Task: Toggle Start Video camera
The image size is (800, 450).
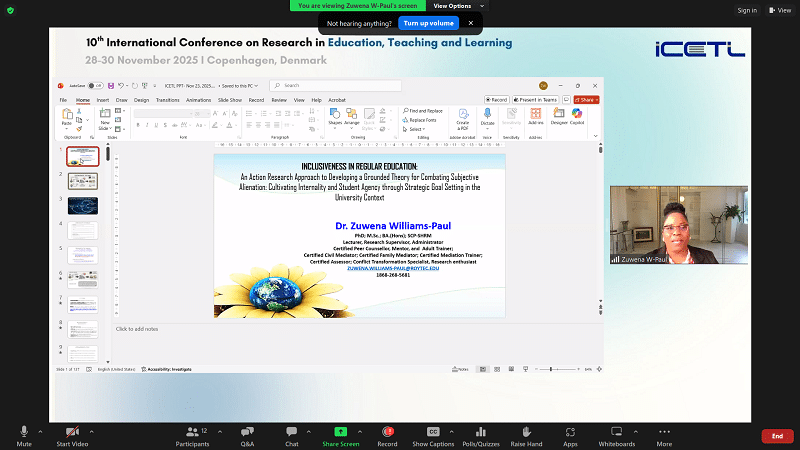Action: 71,431
